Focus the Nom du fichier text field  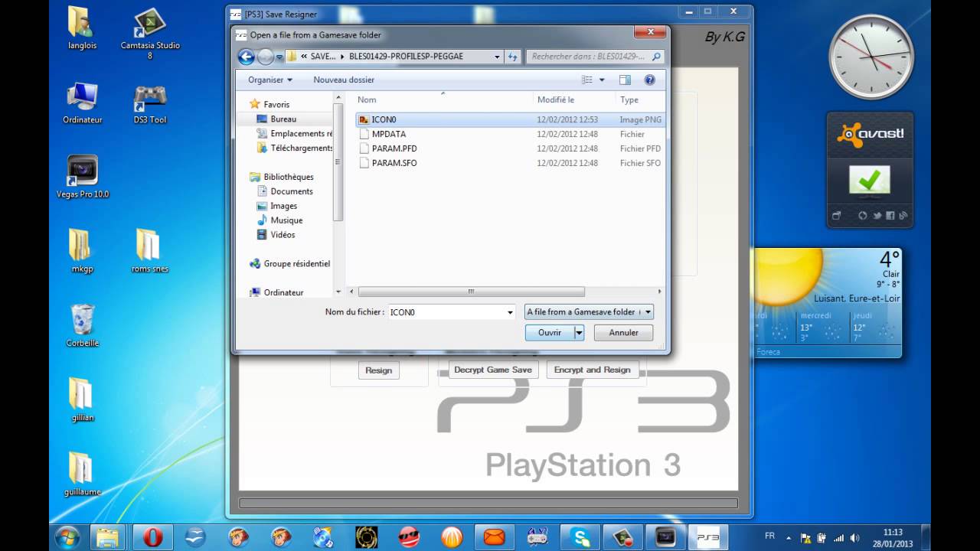(446, 312)
